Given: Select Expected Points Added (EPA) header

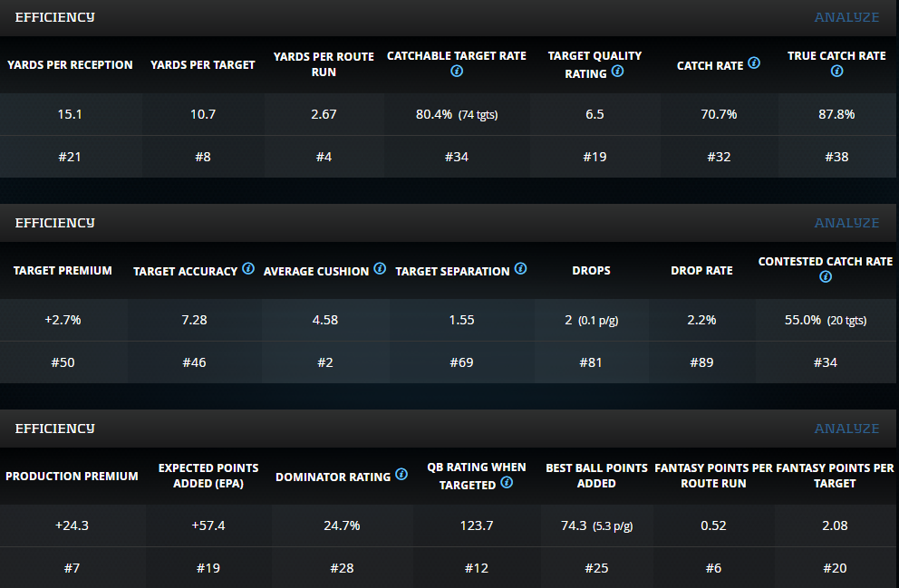Looking at the screenshot, I should pos(208,476).
